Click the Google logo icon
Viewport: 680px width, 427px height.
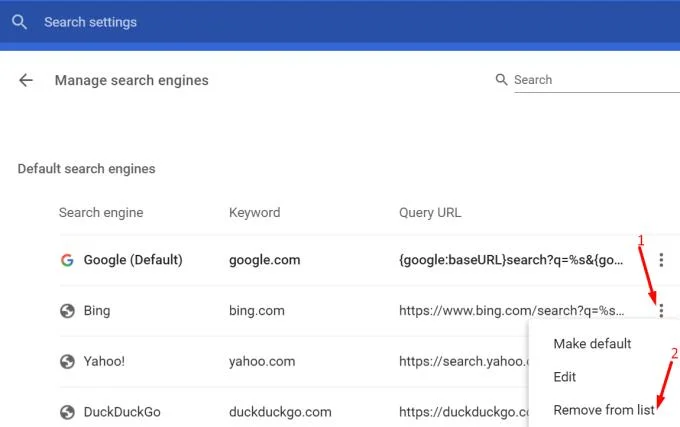(x=67, y=260)
